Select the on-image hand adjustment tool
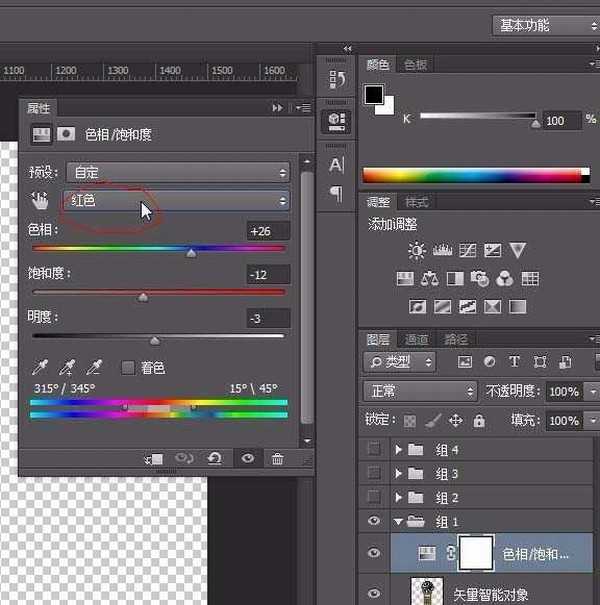The image size is (600, 605). coord(38,200)
